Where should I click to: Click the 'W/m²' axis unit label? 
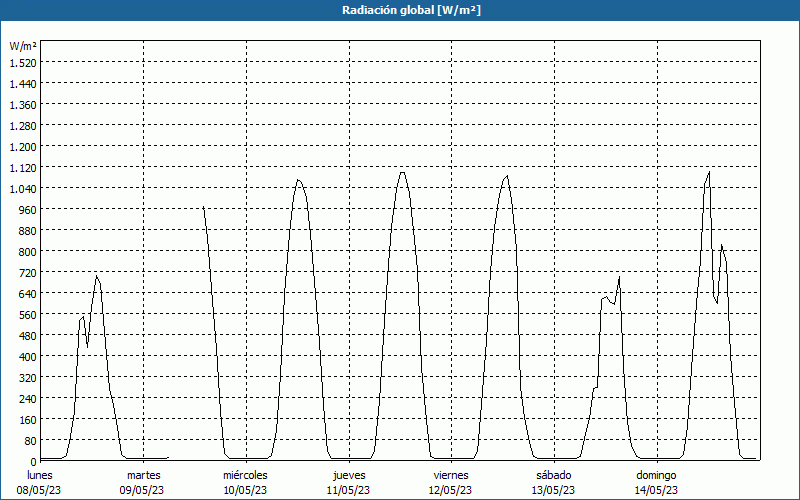tap(23, 46)
